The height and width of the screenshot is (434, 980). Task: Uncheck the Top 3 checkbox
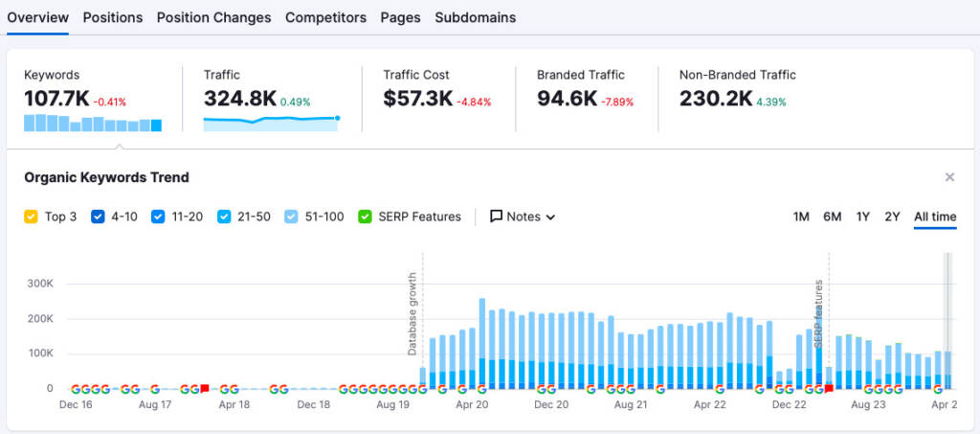[32, 217]
